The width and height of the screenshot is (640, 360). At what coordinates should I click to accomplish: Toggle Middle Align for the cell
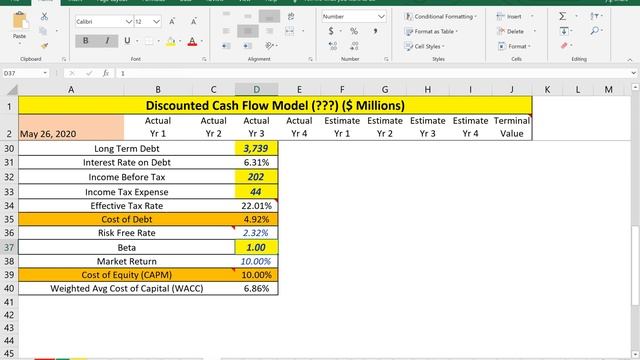coord(248,16)
